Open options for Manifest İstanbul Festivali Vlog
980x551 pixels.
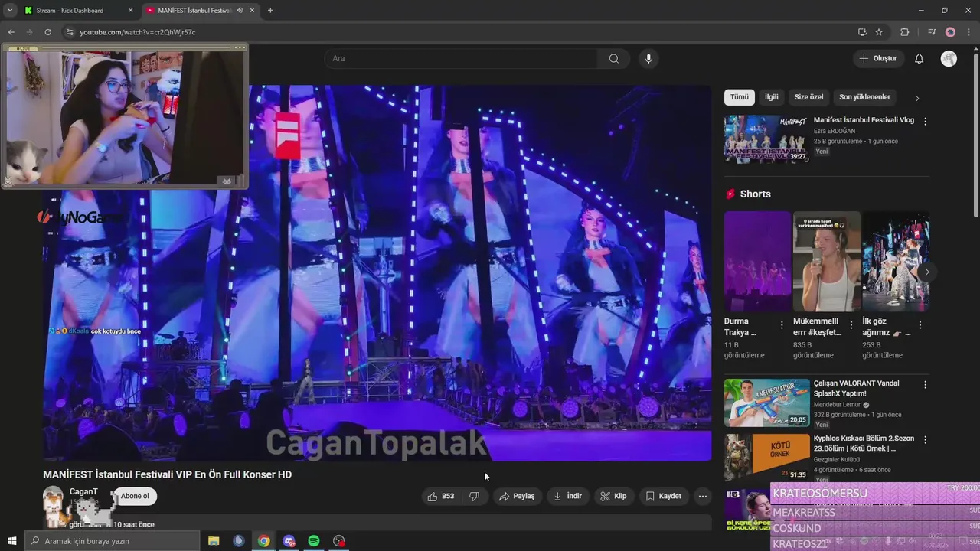point(925,122)
